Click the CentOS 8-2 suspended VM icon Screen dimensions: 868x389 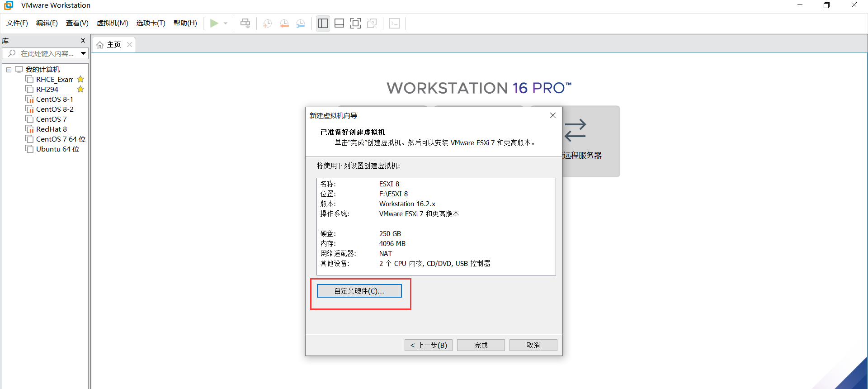click(30, 109)
